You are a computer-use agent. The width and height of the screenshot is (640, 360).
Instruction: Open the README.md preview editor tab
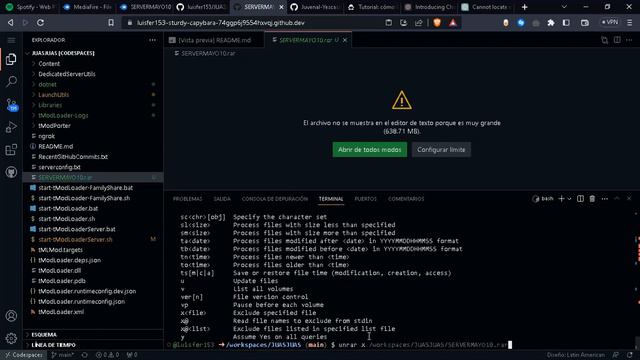(x=214, y=40)
